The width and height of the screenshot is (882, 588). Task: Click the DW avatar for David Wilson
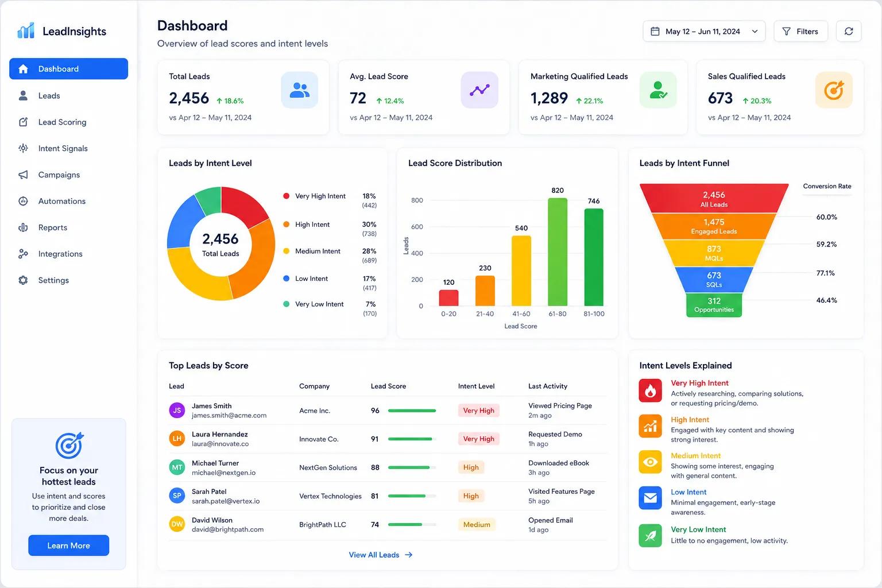click(177, 524)
